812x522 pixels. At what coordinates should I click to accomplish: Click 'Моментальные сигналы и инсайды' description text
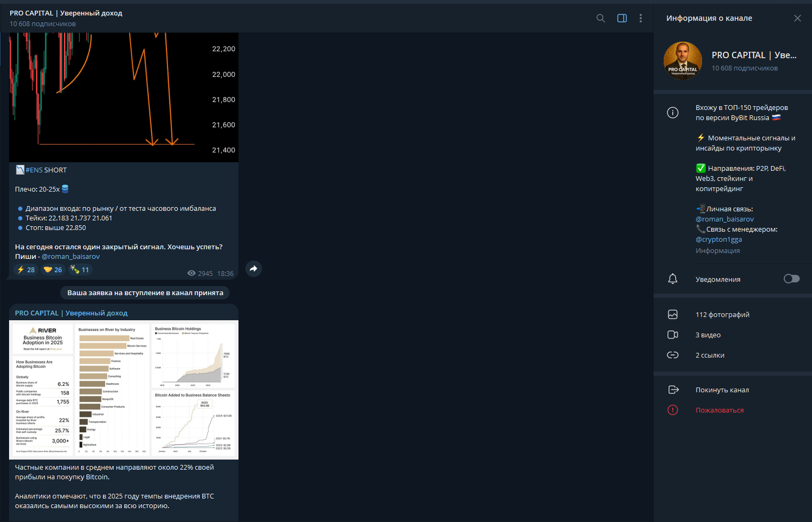pos(746,143)
